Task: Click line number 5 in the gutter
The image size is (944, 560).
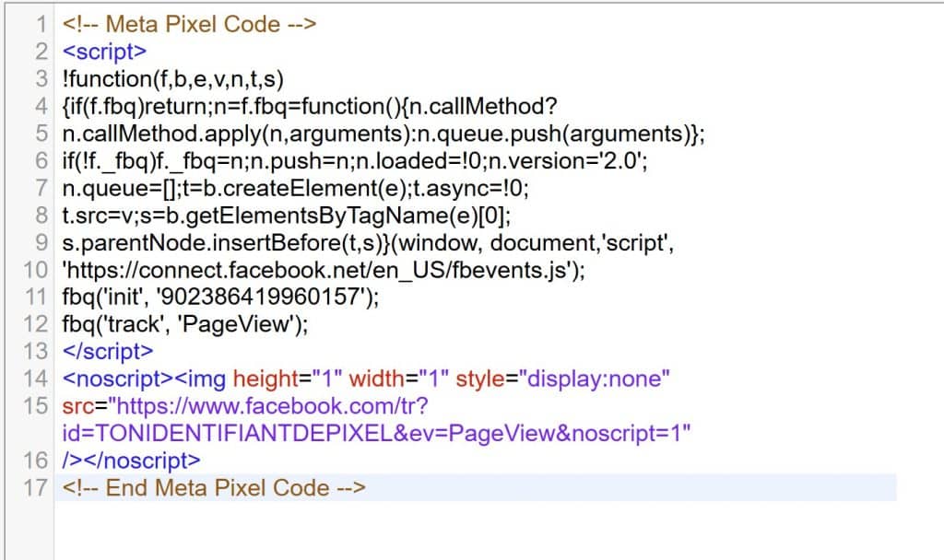Action: coord(41,133)
